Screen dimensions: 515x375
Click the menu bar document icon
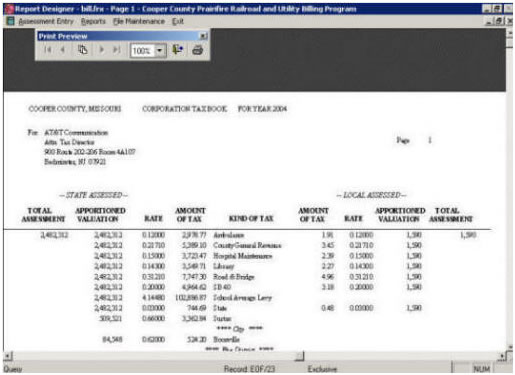[x=11, y=21]
